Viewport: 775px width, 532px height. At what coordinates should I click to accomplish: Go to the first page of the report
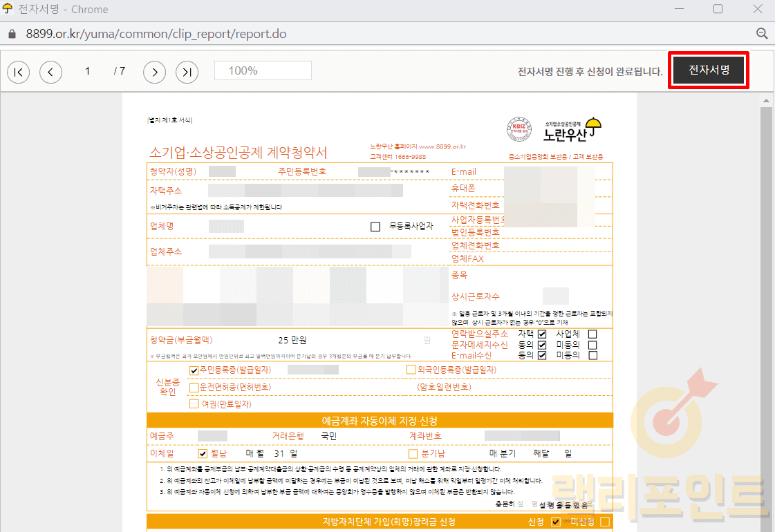[19, 71]
